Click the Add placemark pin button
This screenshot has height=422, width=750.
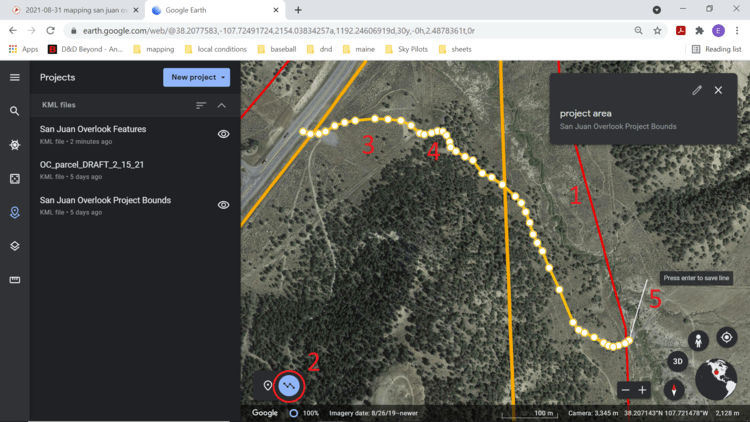267,385
